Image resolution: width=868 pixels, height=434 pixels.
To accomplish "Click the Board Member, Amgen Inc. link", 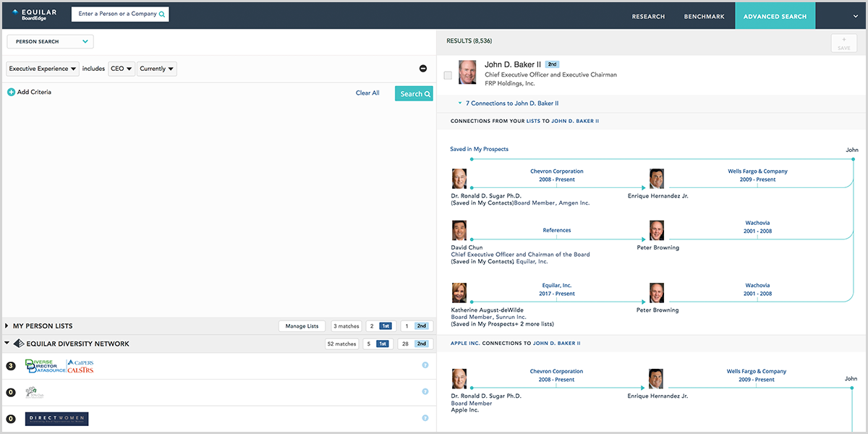I will (552, 203).
